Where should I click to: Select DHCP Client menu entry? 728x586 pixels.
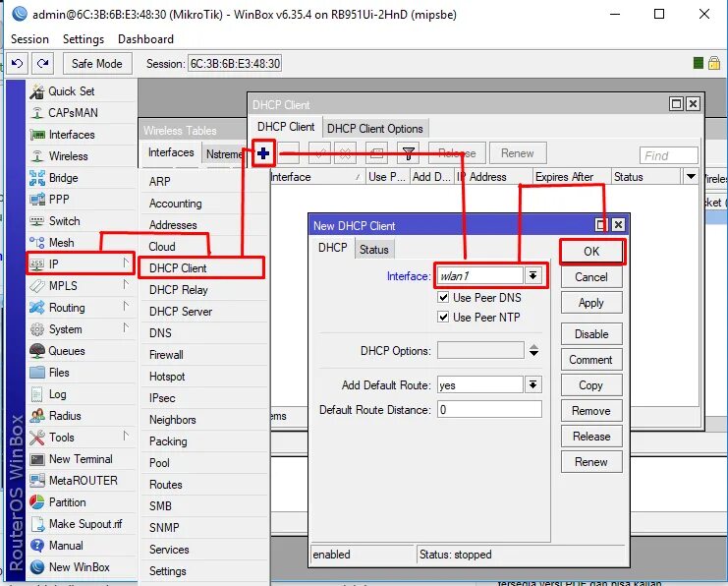coord(201,268)
